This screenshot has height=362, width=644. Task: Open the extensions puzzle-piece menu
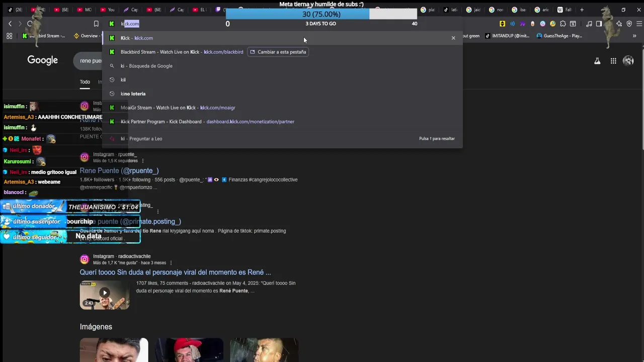tap(562, 24)
